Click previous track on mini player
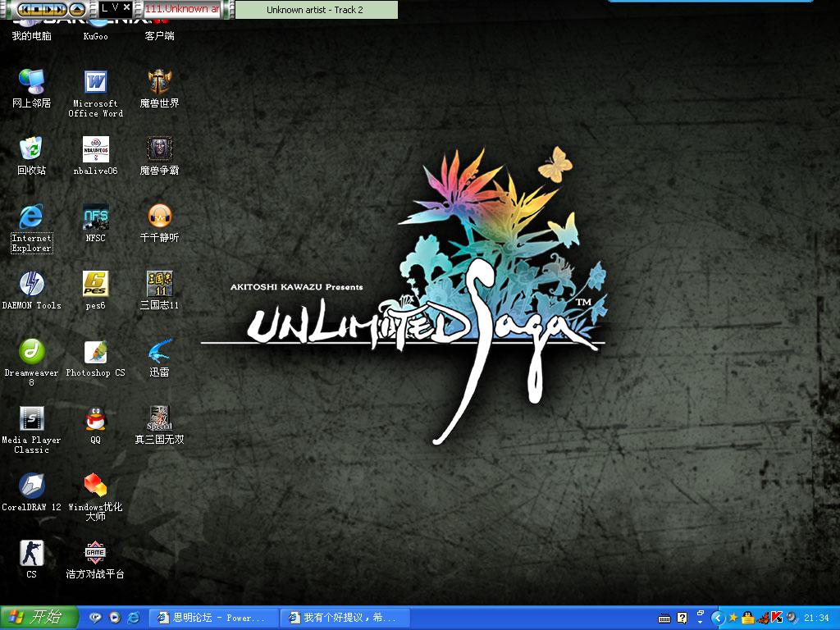This screenshot has width=840, height=630. click(x=25, y=10)
